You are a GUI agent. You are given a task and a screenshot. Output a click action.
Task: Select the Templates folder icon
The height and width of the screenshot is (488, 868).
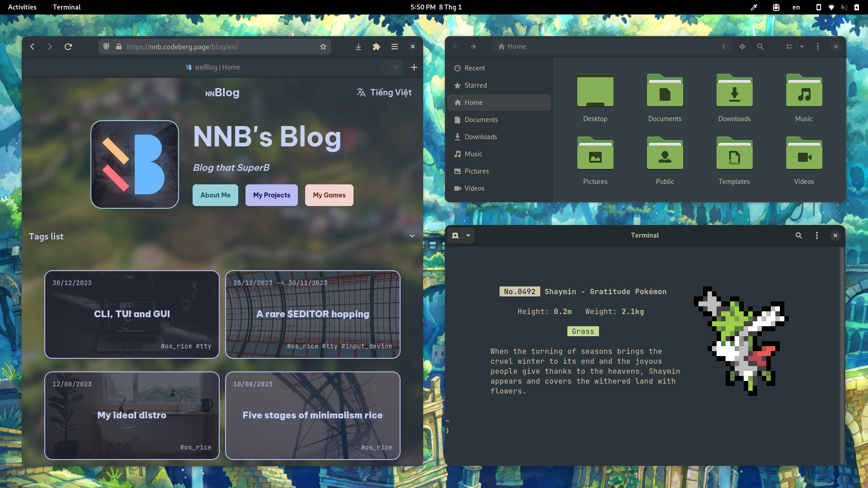735,154
